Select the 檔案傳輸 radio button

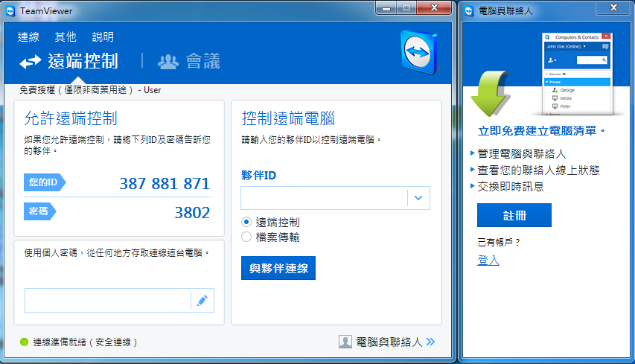[246, 237]
